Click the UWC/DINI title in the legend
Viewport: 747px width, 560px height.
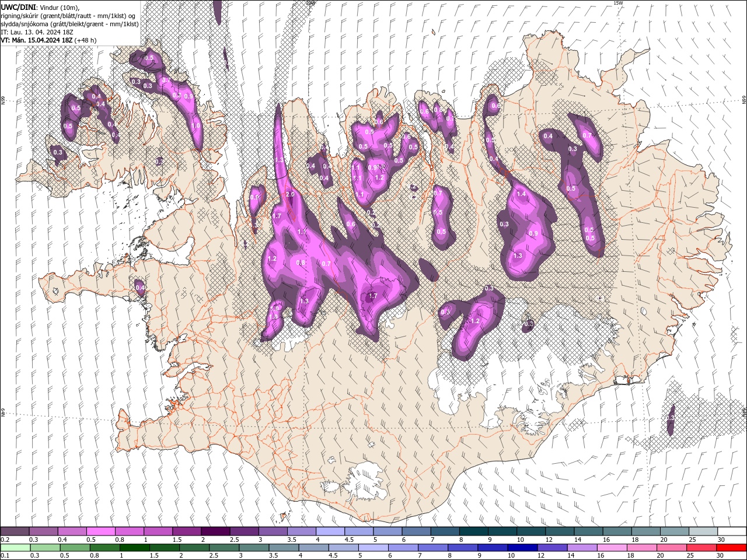(18, 7)
